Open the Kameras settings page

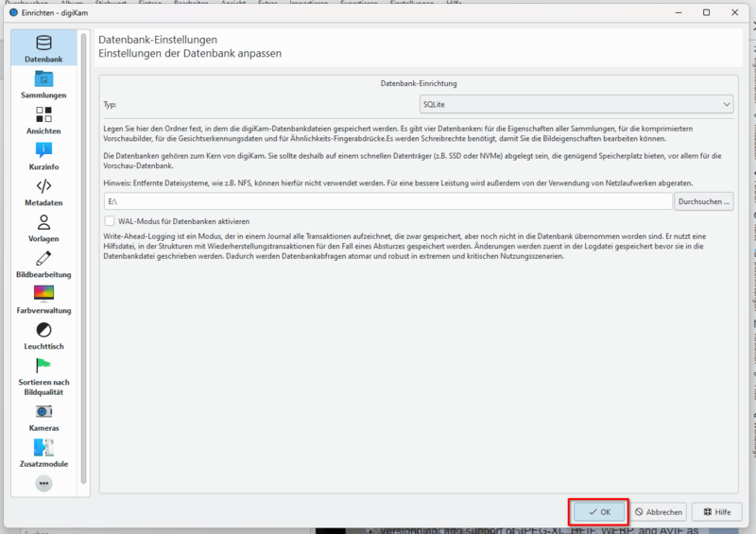(x=43, y=417)
